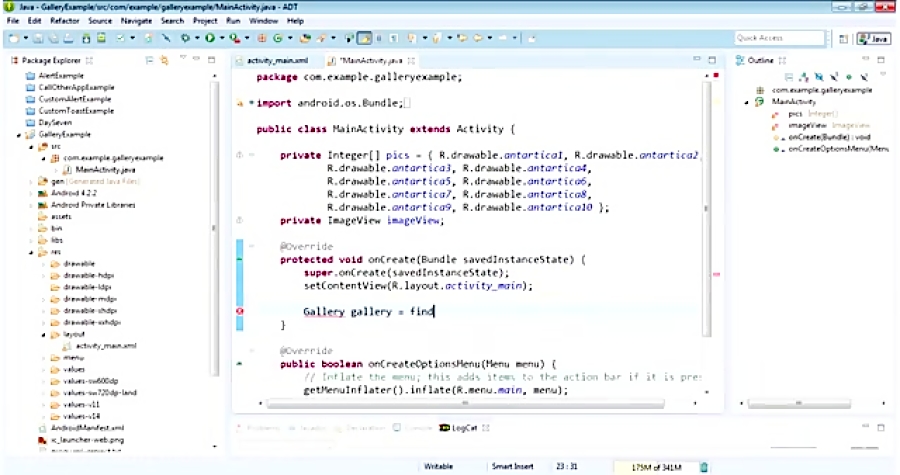Collapse MainActivity node in Outline view

coord(747,102)
